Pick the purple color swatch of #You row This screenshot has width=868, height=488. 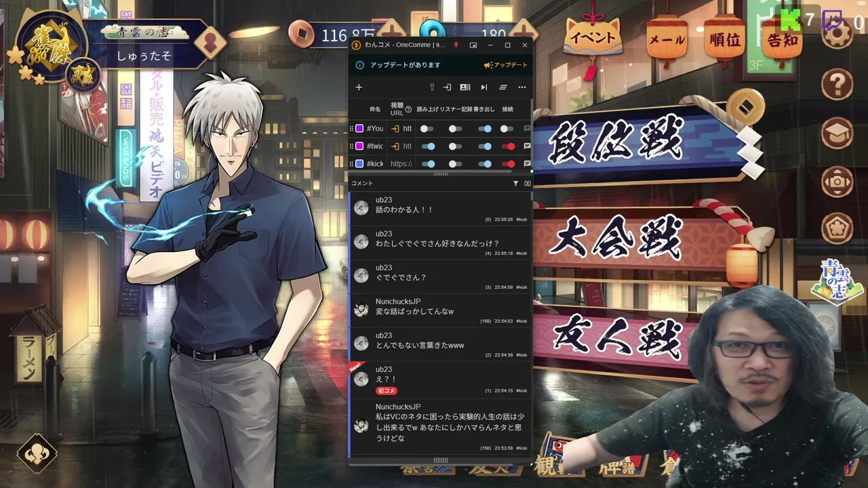[359, 128]
